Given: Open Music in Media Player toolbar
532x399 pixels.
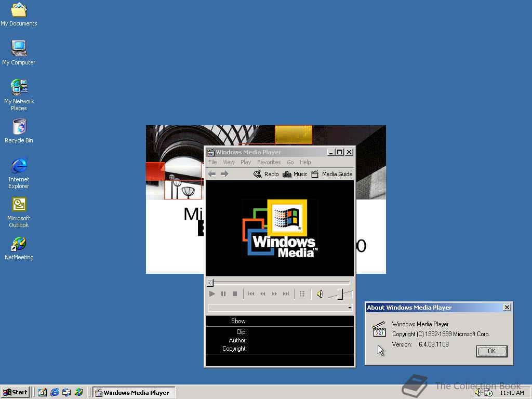Looking at the screenshot, I should click(x=295, y=174).
